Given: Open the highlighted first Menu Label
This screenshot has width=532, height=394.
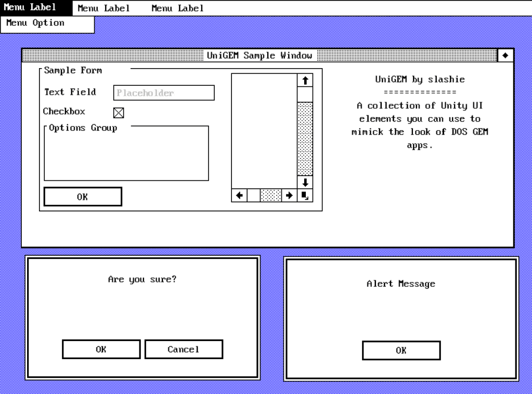Looking at the screenshot, I should [30, 8].
